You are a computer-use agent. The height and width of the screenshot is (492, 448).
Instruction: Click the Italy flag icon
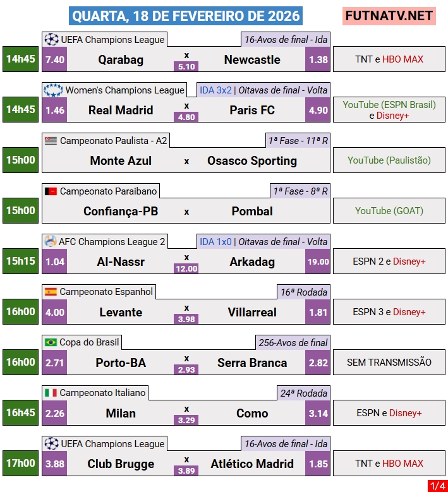click(51, 393)
